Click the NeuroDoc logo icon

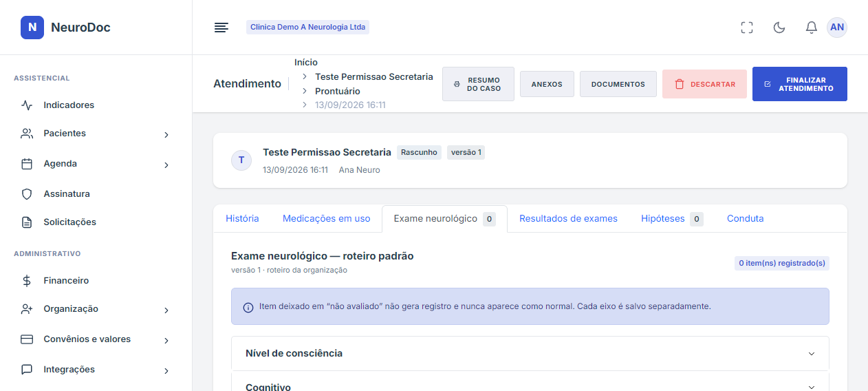(32, 28)
